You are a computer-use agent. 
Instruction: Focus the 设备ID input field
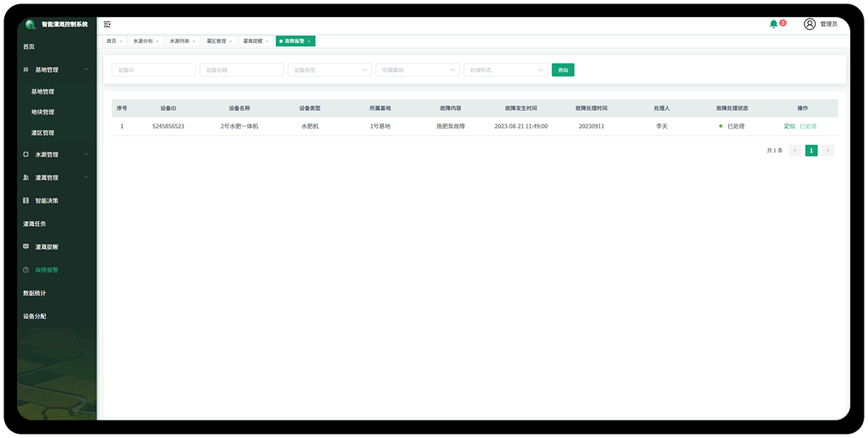tap(153, 70)
